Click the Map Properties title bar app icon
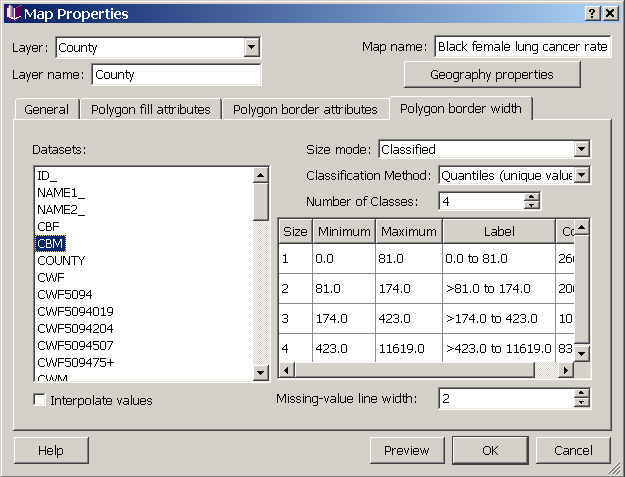 [x=12, y=13]
